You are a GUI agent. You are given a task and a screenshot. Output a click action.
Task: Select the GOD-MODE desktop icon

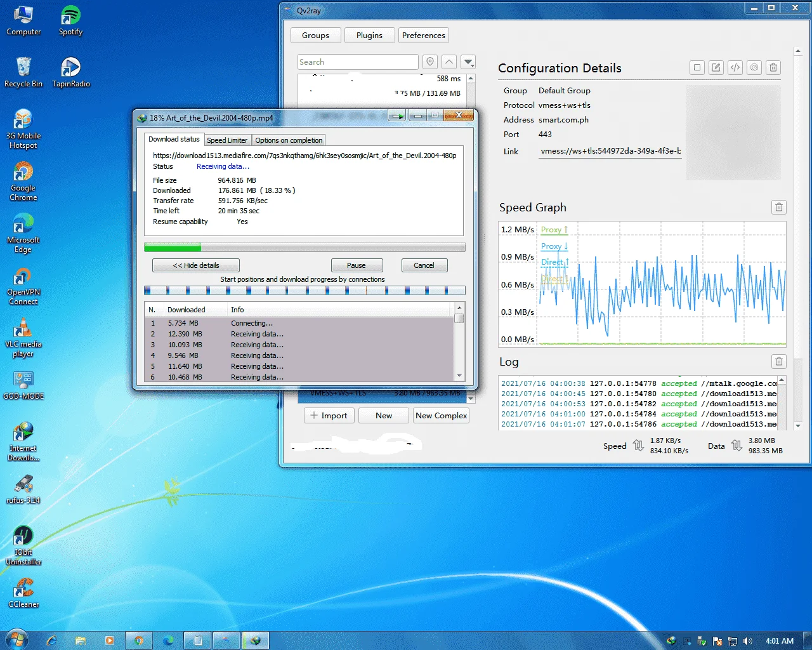[x=23, y=385]
